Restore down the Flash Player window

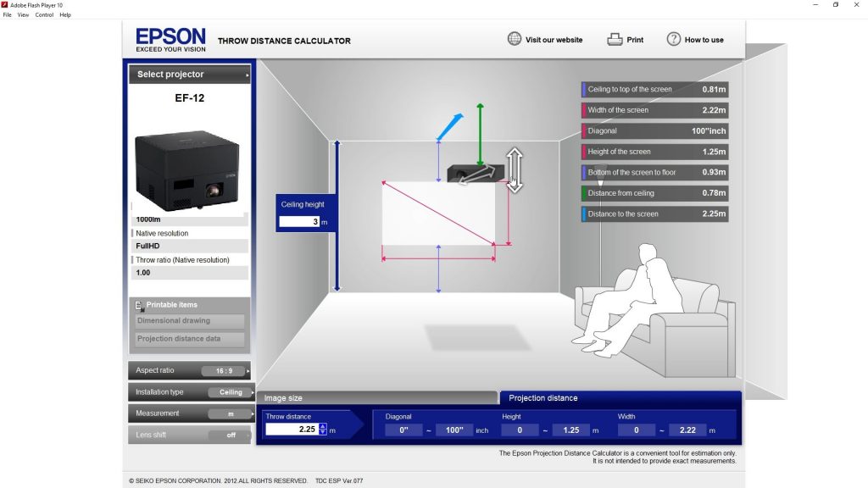(x=836, y=4)
